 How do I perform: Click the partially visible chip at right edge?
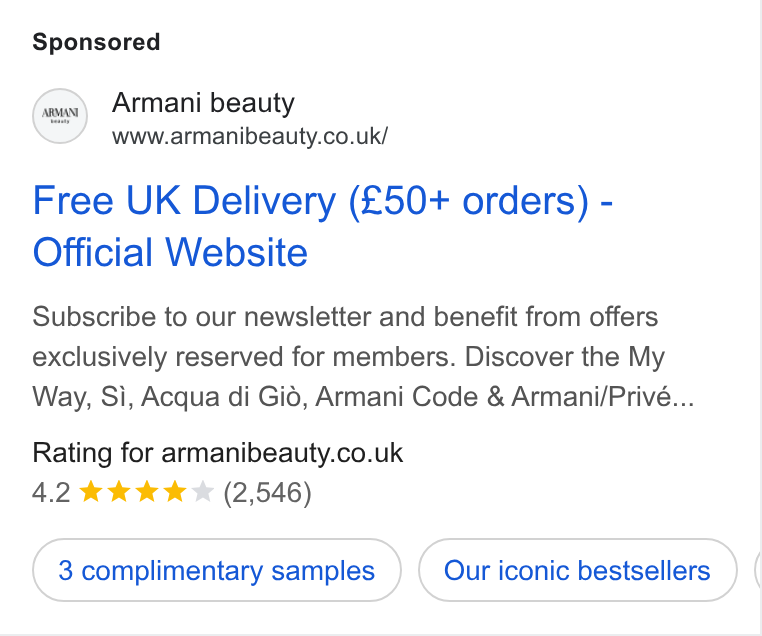click(758, 570)
